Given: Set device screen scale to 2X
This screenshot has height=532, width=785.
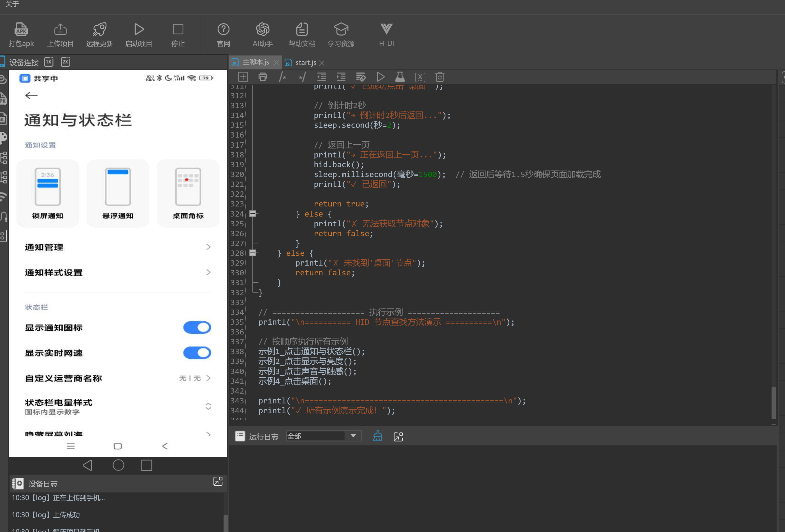Looking at the screenshot, I should [66, 62].
